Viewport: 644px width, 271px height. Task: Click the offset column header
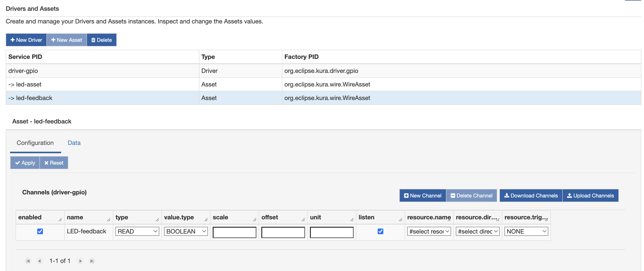(283, 217)
